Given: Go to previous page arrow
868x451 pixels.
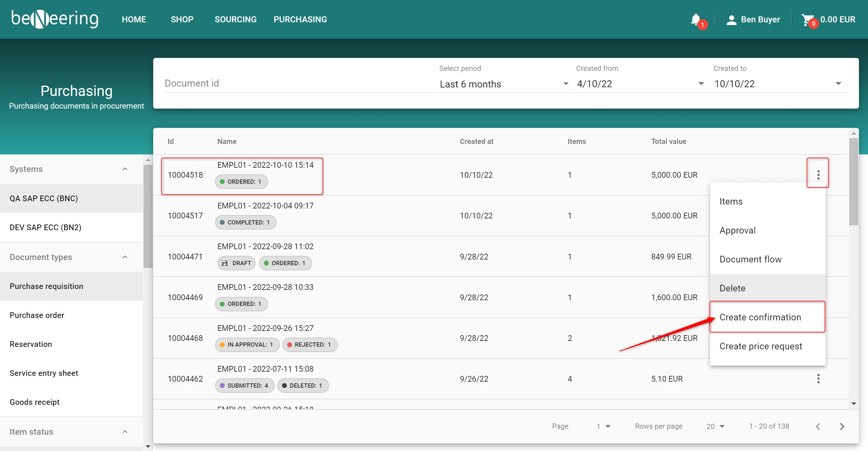Looking at the screenshot, I should point(818,426).
